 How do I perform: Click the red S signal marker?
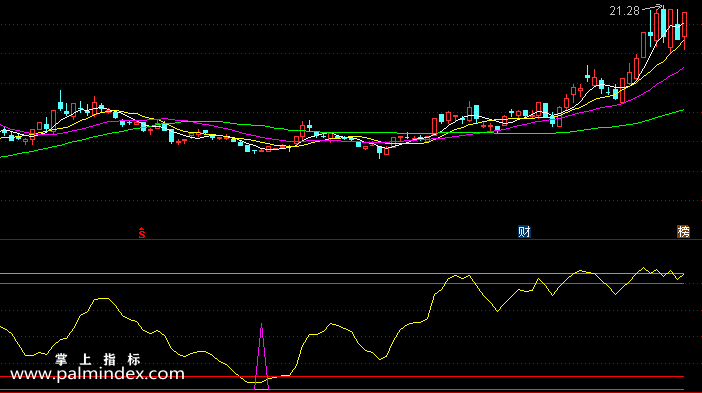click(141, 233)
